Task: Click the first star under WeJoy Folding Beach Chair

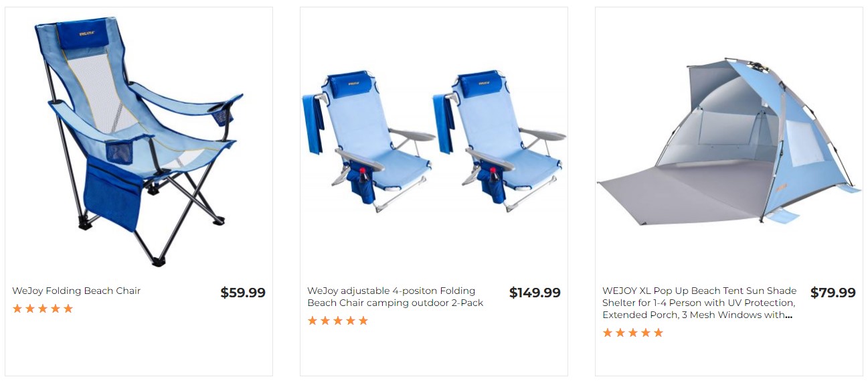Action: click(x=17, y=309)
